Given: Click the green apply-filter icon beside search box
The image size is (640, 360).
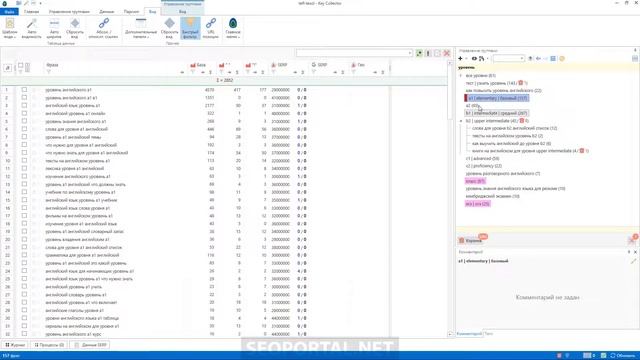Looking at the screenshot, I should click(419, 53).
